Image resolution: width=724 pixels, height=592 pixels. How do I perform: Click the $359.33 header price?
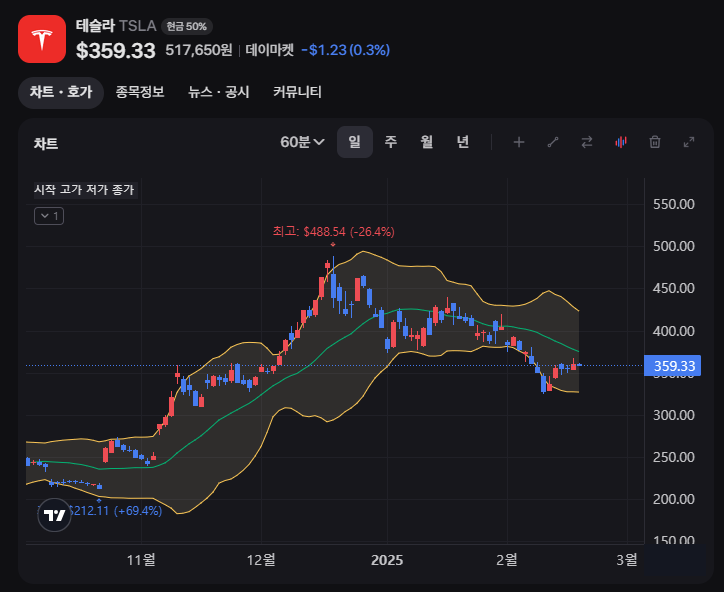(115, 50)
